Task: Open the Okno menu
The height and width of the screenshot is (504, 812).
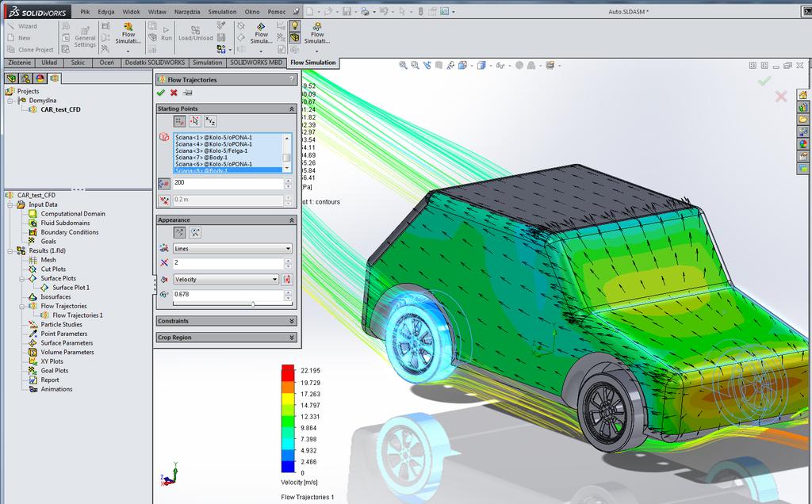Action: (252, 11)
